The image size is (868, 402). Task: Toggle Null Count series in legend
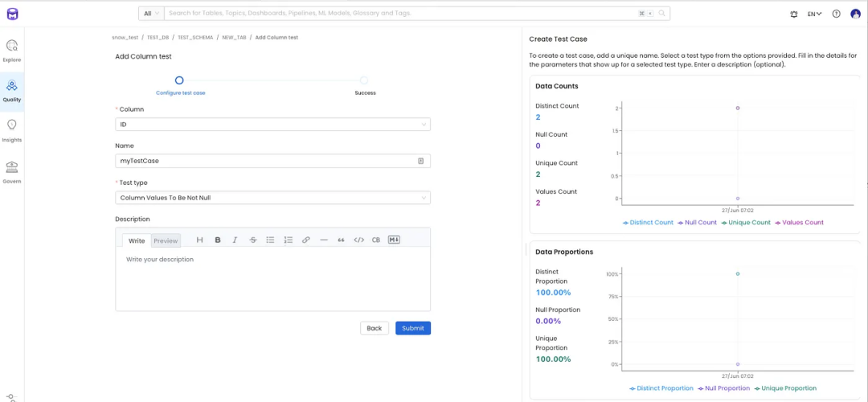coord(697,223)
